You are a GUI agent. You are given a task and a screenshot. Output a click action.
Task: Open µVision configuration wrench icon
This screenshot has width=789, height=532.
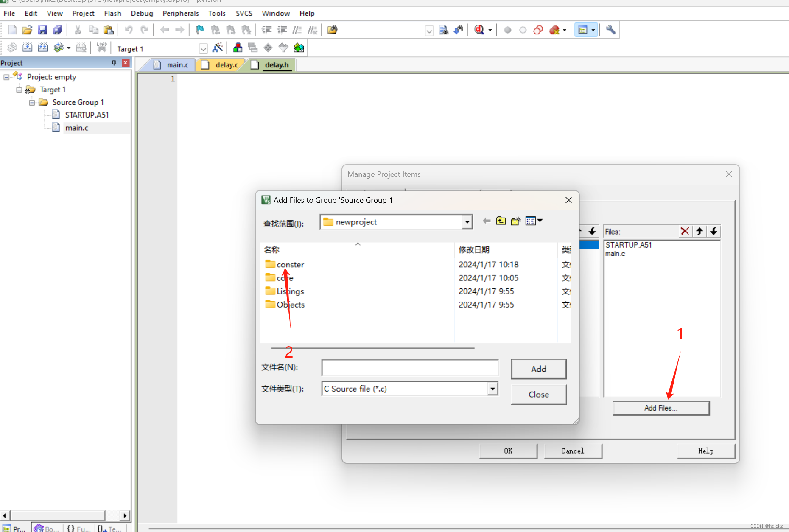click(610, 30)
